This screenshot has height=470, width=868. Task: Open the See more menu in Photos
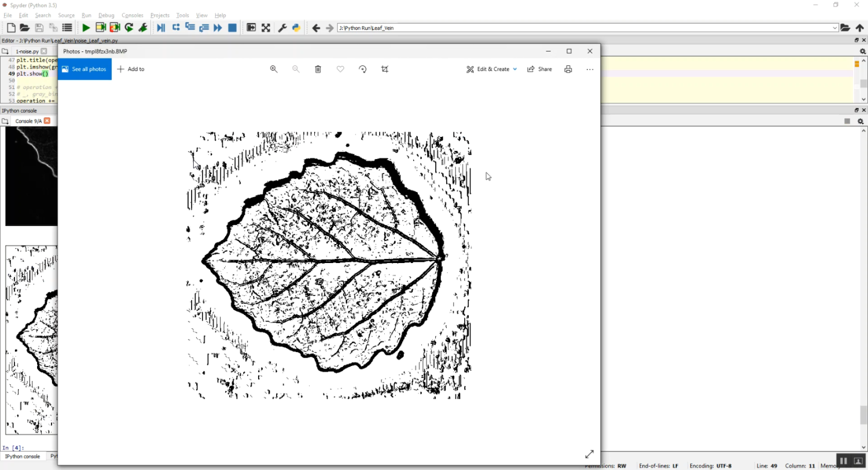[590, 69]
